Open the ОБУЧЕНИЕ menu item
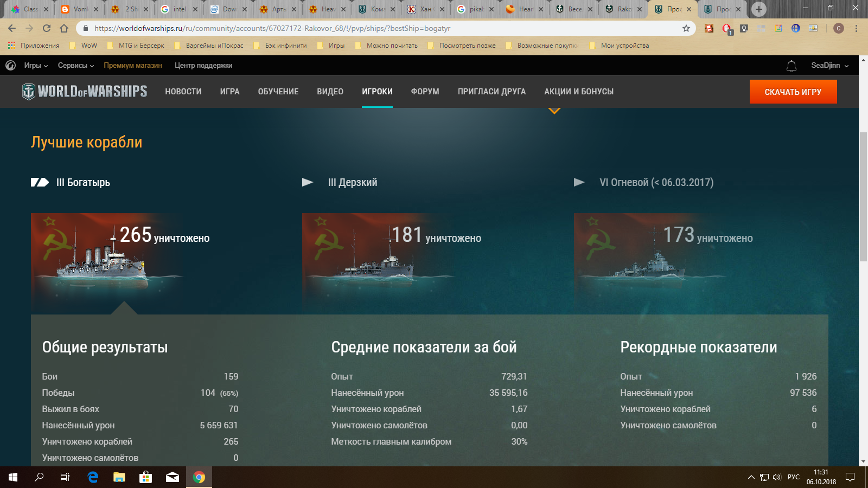The image size is (868, 488). [278, 92]
